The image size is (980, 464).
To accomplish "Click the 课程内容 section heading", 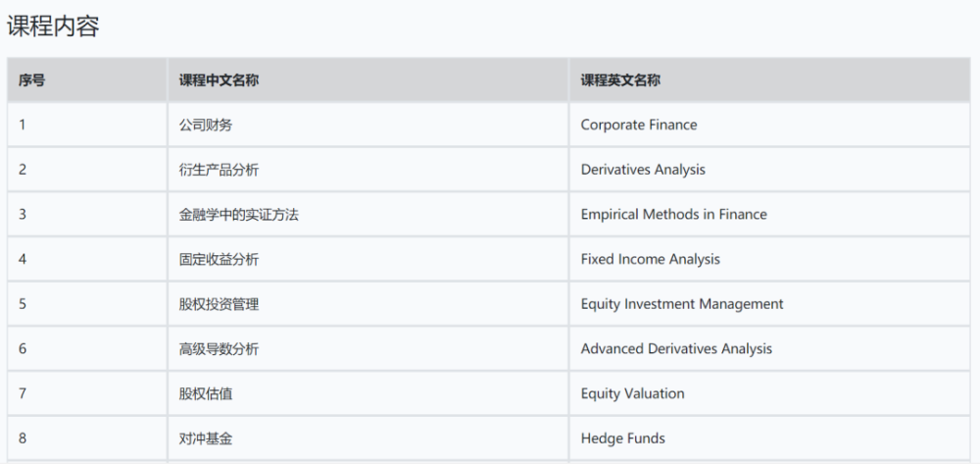I will (54, 26).
